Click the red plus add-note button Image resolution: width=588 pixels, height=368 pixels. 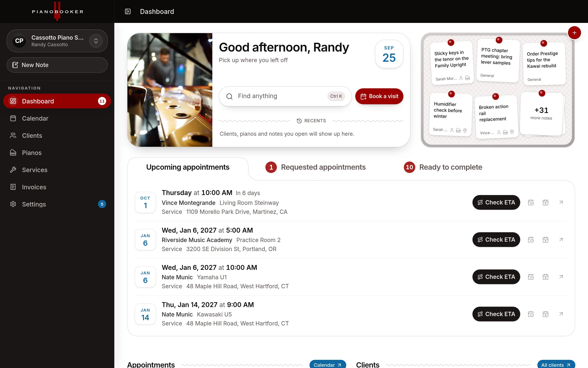pos(574,33)
